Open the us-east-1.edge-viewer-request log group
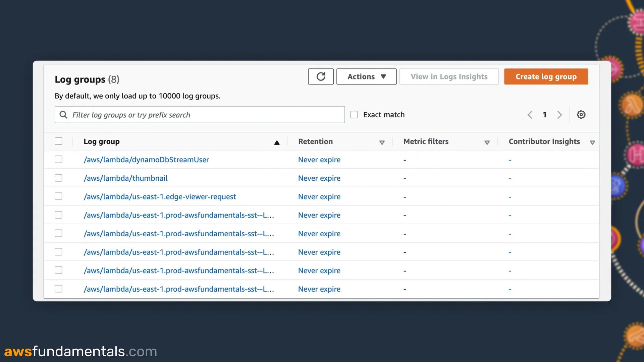The height and width of the screenshot is (362, 644). (160, 197)
